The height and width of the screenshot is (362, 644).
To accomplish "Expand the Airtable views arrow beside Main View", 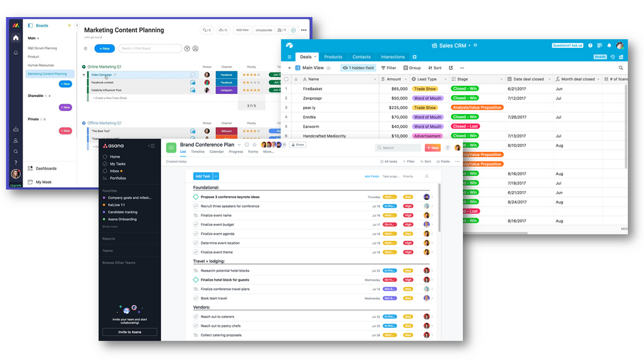I will 289,67.
